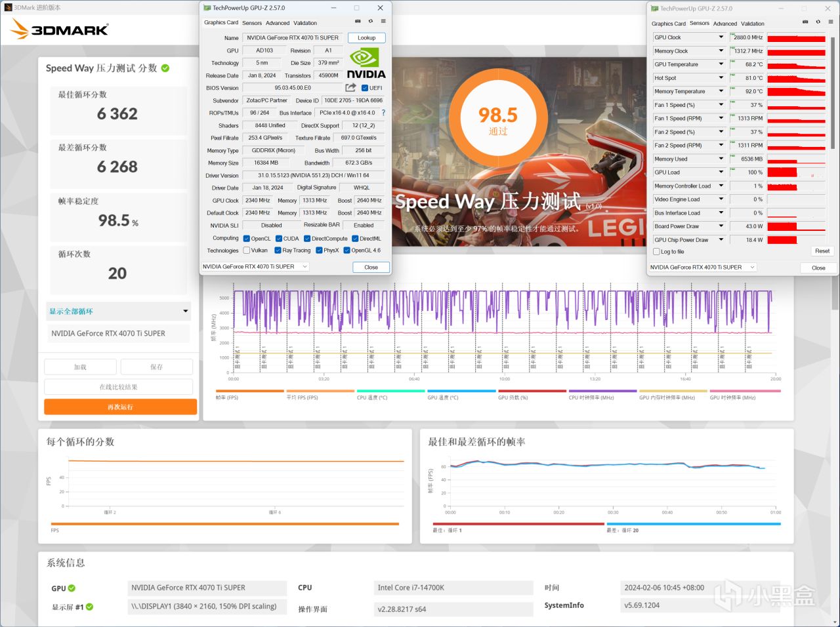Click the green CPU 温度 legend bar
This screenshot has height=627, width=840.
[391, 392]
